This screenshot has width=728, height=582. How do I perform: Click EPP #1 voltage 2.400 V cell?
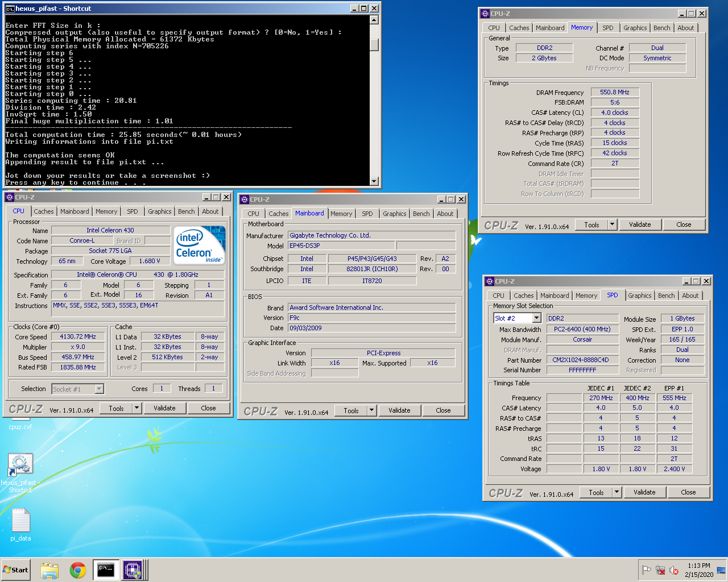[x=674, y=469]
